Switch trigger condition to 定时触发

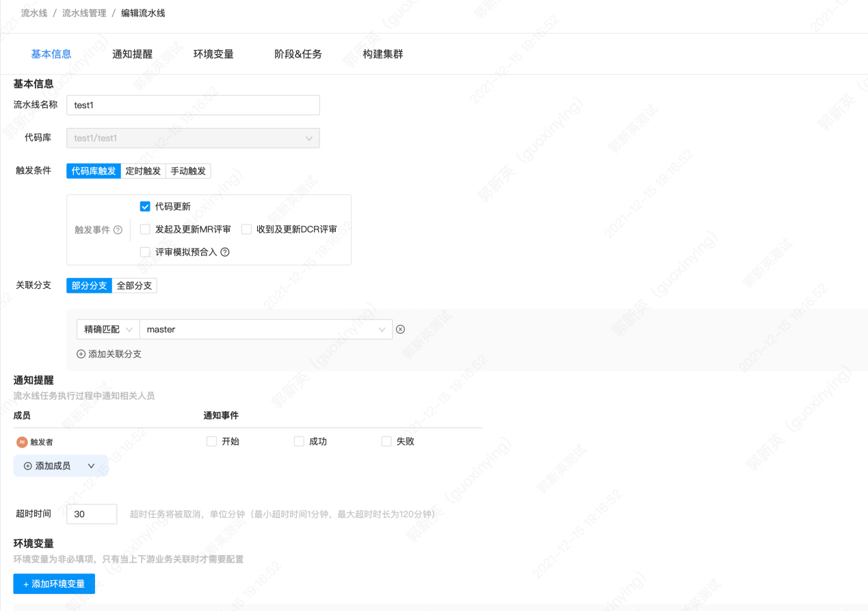pyautogui.click(x=142, y=170)
